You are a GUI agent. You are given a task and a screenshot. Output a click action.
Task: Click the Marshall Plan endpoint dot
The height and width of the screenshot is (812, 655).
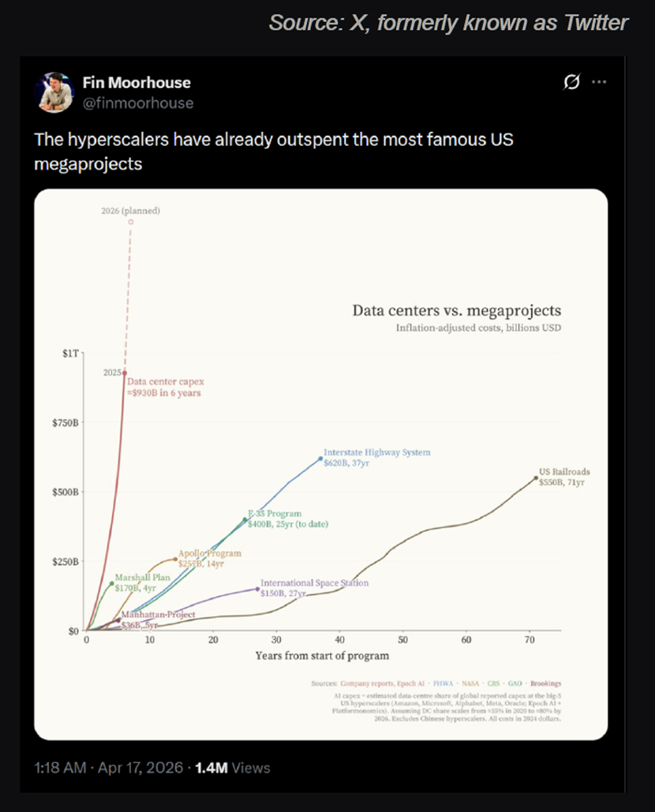point(112,584)
